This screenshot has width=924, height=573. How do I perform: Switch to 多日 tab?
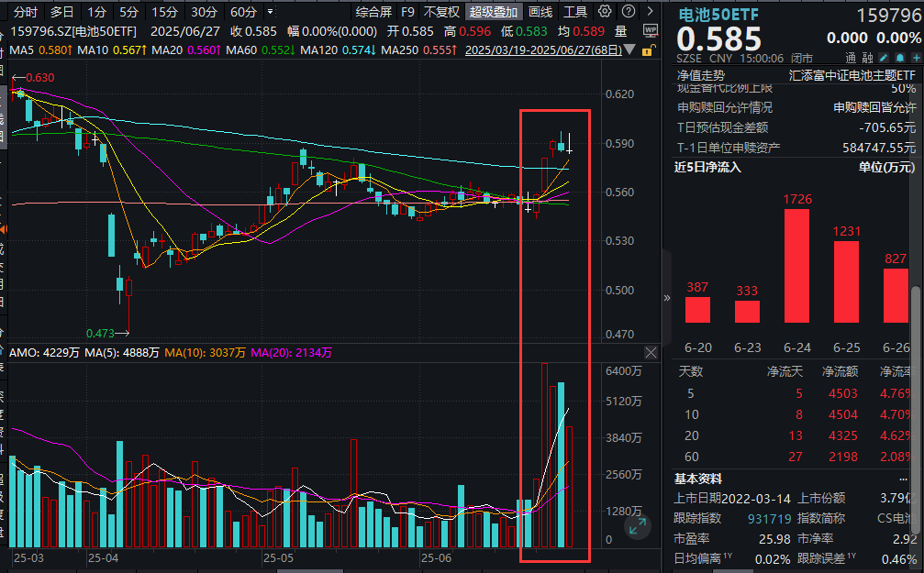click(61, 12)
